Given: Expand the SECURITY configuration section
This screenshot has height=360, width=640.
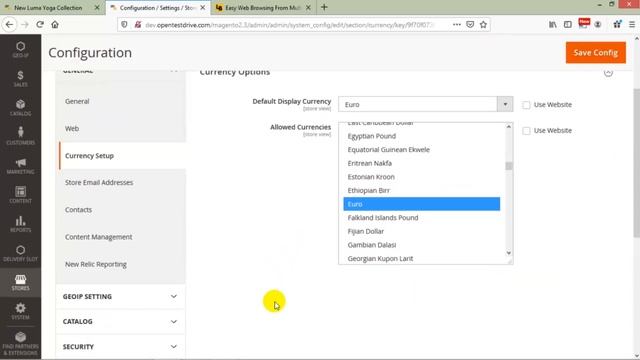Looking at the screenshot, I should point(120,347).
